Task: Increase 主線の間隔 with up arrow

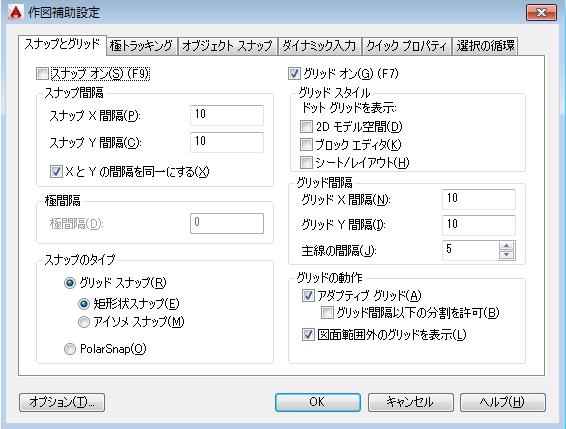Action: (x=507, y=246)
